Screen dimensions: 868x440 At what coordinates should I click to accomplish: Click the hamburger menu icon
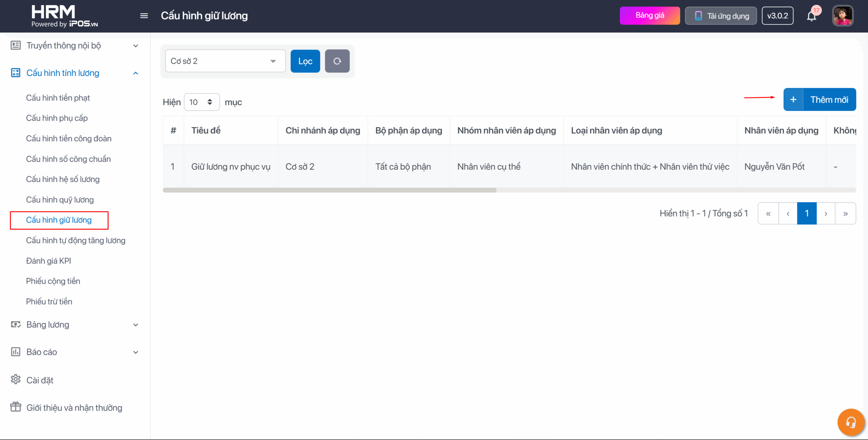coord(144,16)
